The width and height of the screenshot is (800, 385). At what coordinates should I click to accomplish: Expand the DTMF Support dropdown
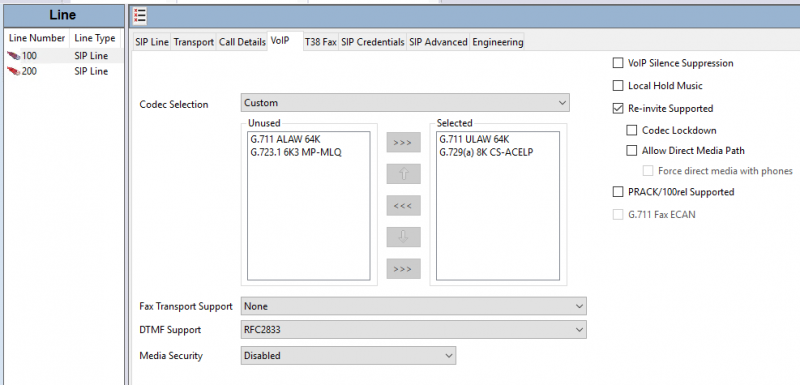click(x=413, y=330)
